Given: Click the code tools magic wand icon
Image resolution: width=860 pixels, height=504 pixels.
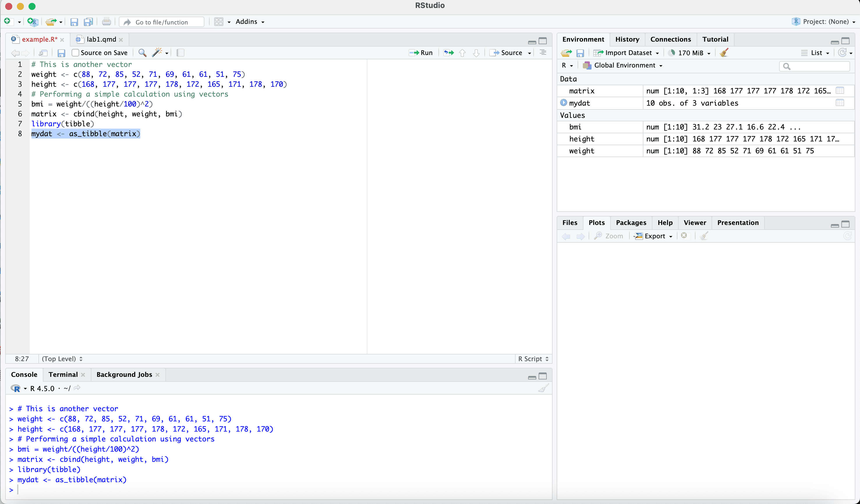Looking at the screenshot, I should [157, 53].
